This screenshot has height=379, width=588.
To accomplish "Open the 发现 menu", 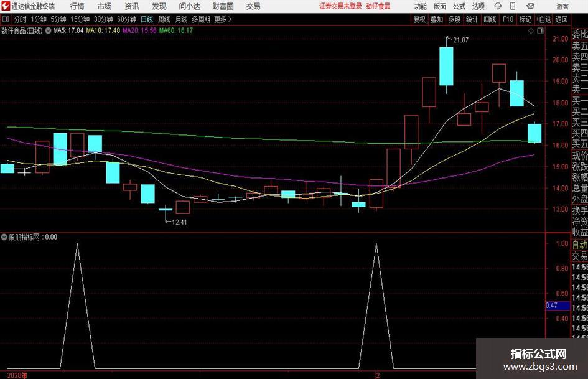I will tap(159, 6).
